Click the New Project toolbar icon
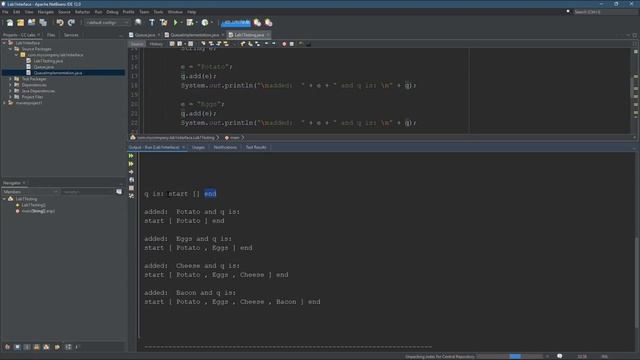The image size is (640, 360). click(x=20, y=23)
